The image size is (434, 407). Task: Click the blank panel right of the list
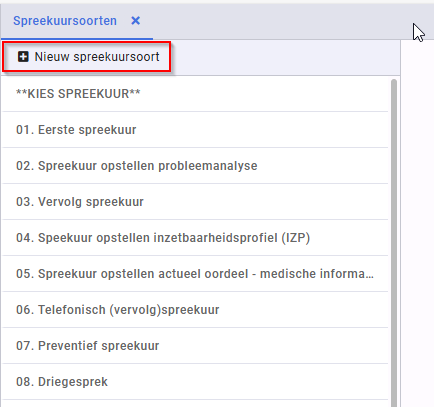coord(417,223)
